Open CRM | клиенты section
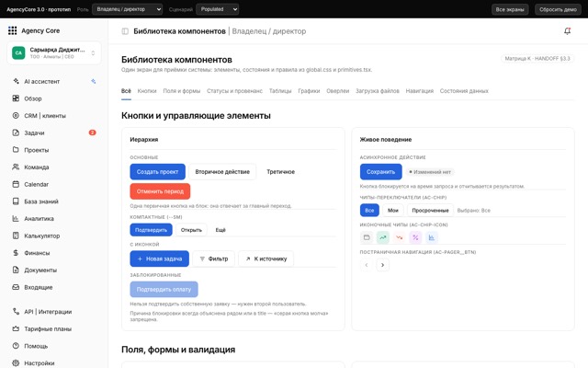This screenshot has height=368, width=588. (x=53, y=116)
